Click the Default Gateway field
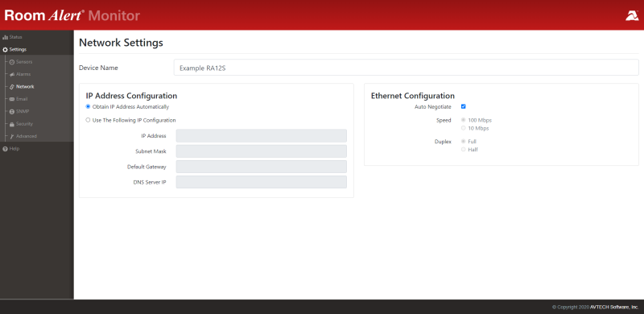Image resolution: width=644 pixels, height=314 pixels. click(x=261, y=167)
